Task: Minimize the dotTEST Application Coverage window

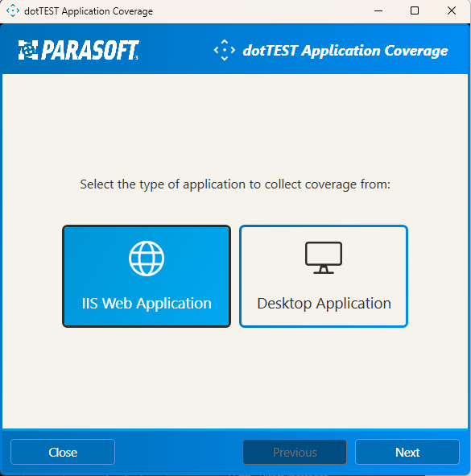Action: pyautogui.click(x=378, y=11)
